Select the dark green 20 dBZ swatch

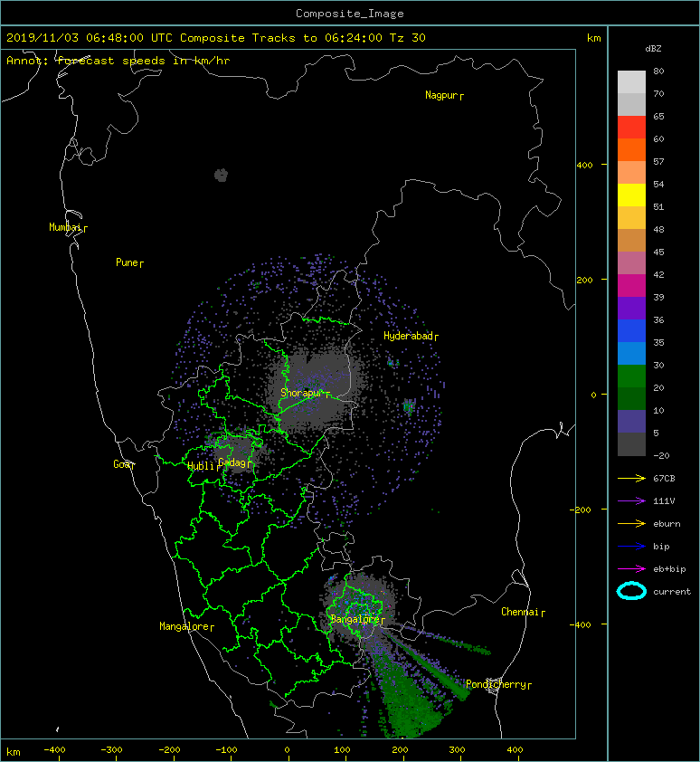631,398
